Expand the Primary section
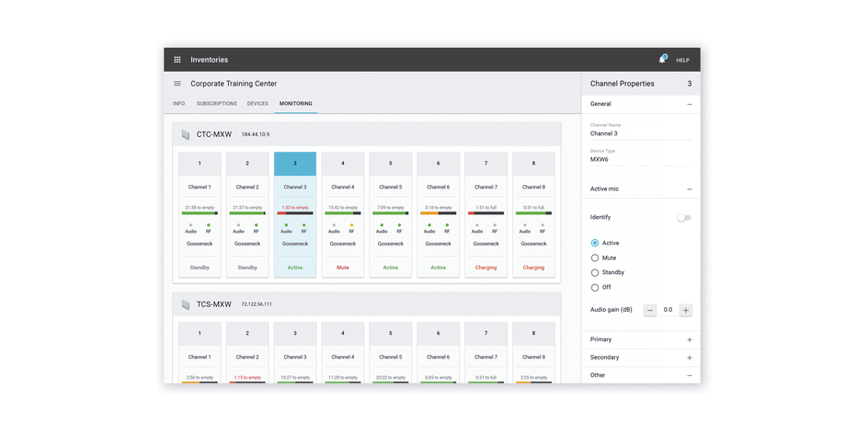 coord(690,340)
